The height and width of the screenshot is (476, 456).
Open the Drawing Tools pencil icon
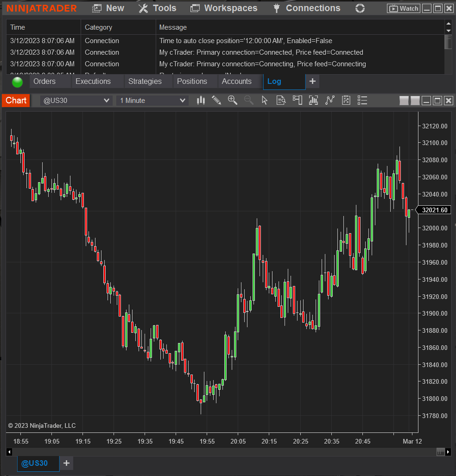(x=216, y=100)
